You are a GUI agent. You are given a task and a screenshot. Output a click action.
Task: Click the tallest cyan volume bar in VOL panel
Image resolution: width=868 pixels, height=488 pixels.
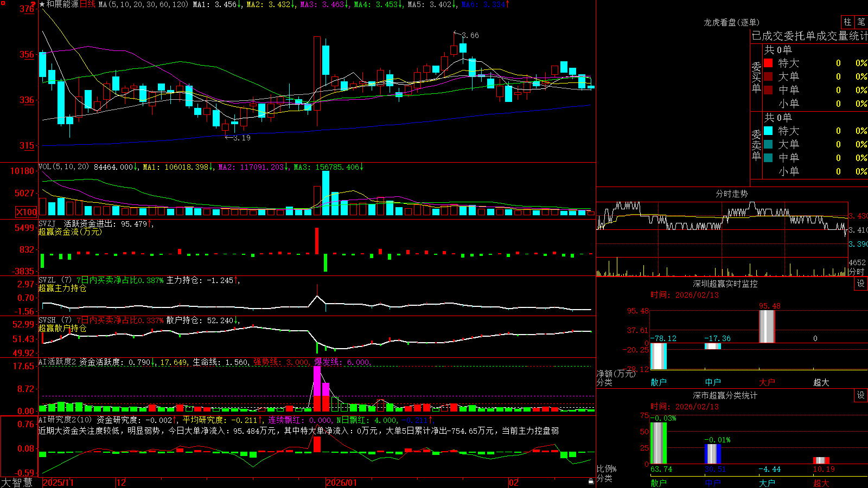[325, 193]
